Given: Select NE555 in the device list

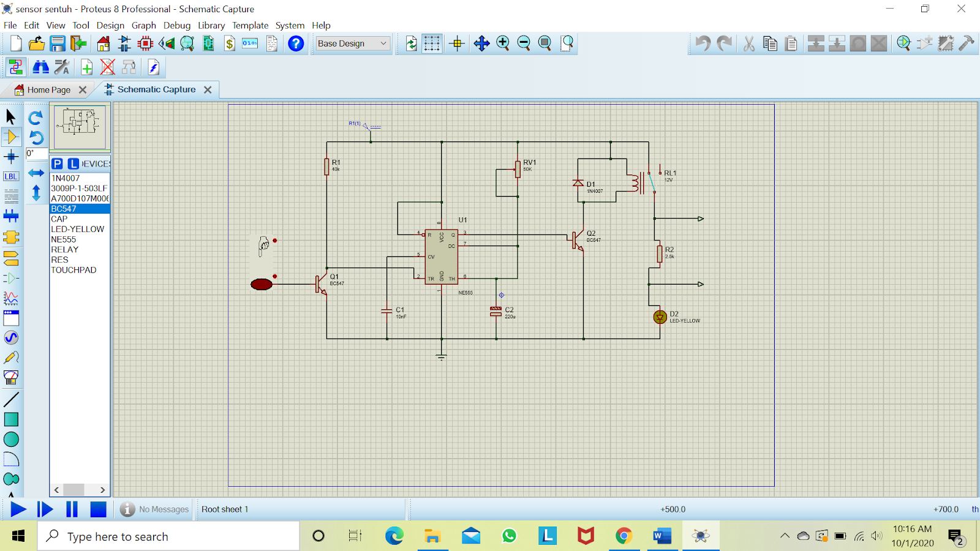Looking at the screenshot, I should [x=80, y=239].
